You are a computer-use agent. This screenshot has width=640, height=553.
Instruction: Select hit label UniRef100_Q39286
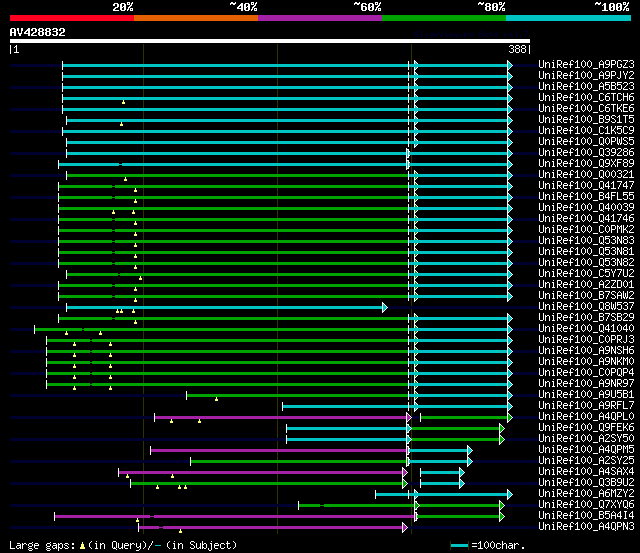[x=586, y=153]
